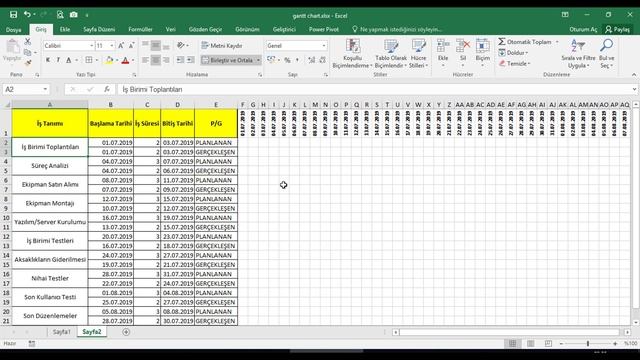This screenshot has height=360, width=640.
Task: Open the text orientation options
Action: 182,45
